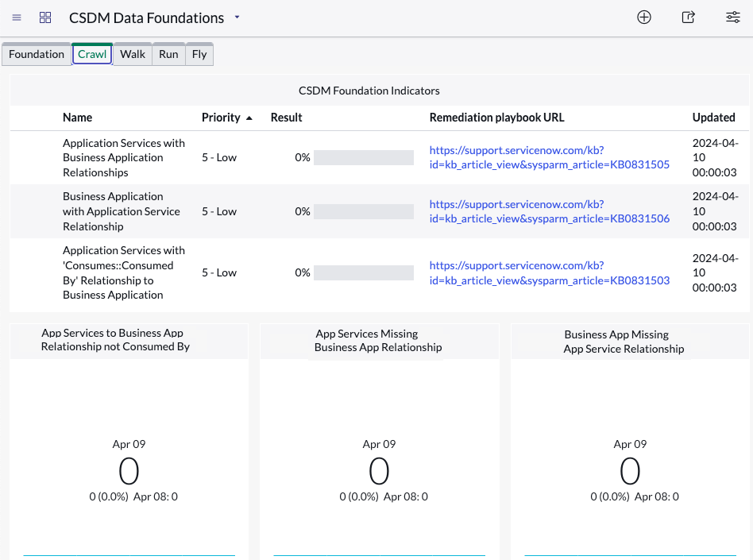Click the progress bar in KB0831506 row
The width and height of the screenshot is (753, 560).
point(364,212)
